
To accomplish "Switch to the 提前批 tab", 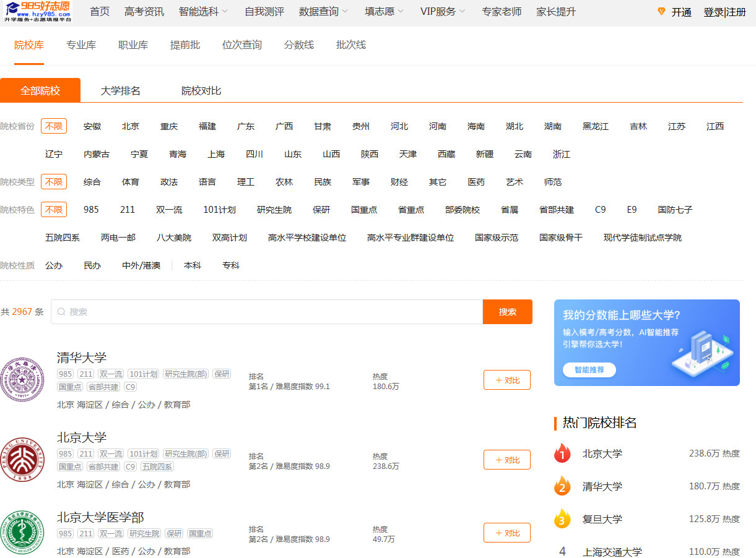I will 185,45.
